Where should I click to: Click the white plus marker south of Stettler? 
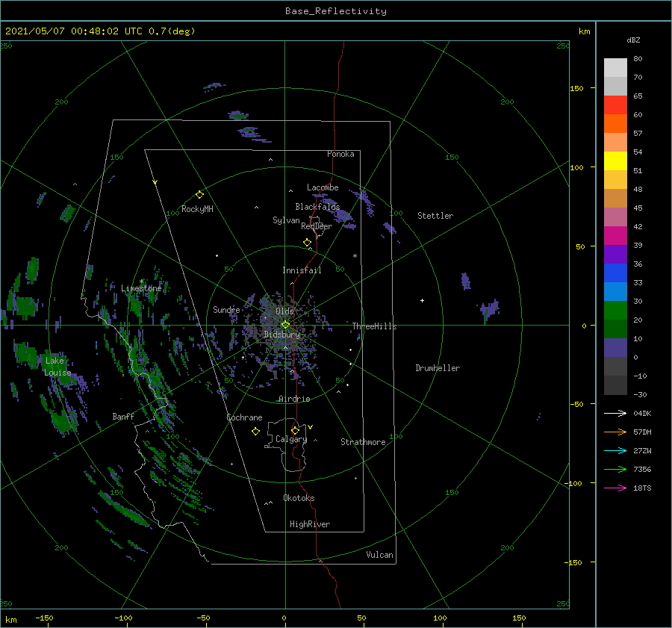422,300
